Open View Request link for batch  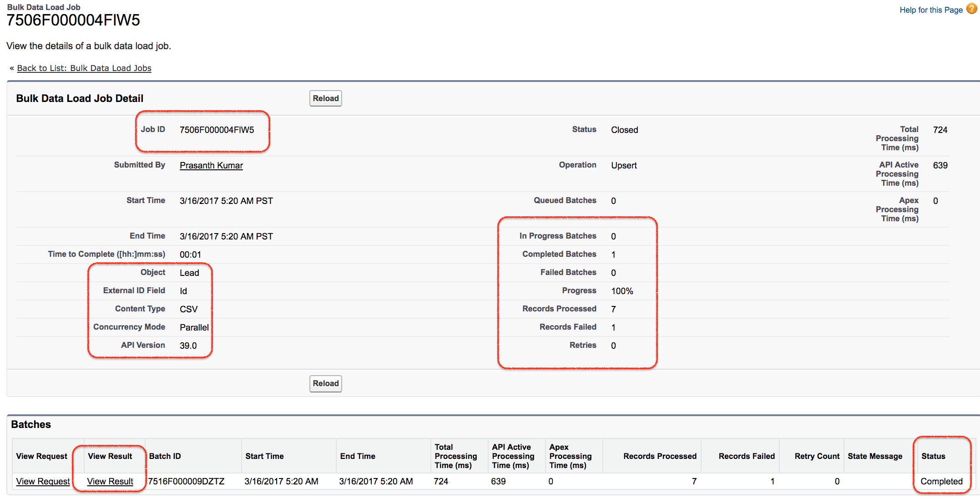(43, 481)
